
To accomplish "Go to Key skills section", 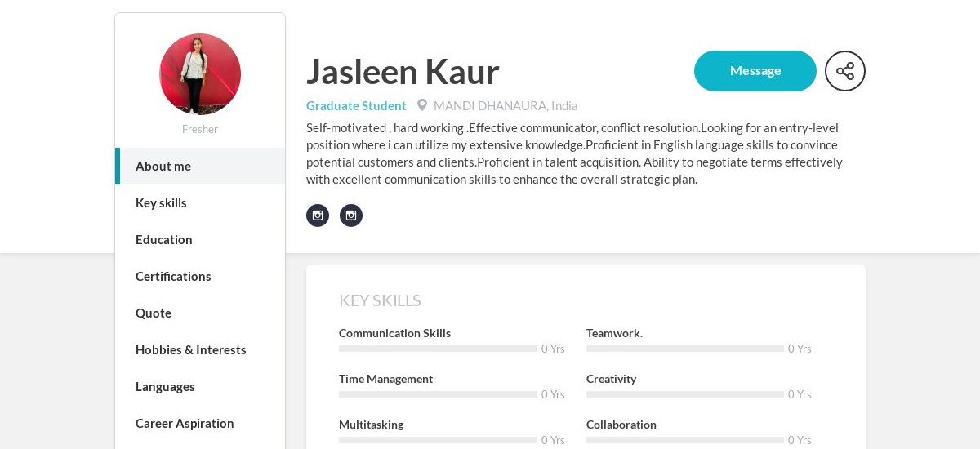I will [x=200, y=202].
